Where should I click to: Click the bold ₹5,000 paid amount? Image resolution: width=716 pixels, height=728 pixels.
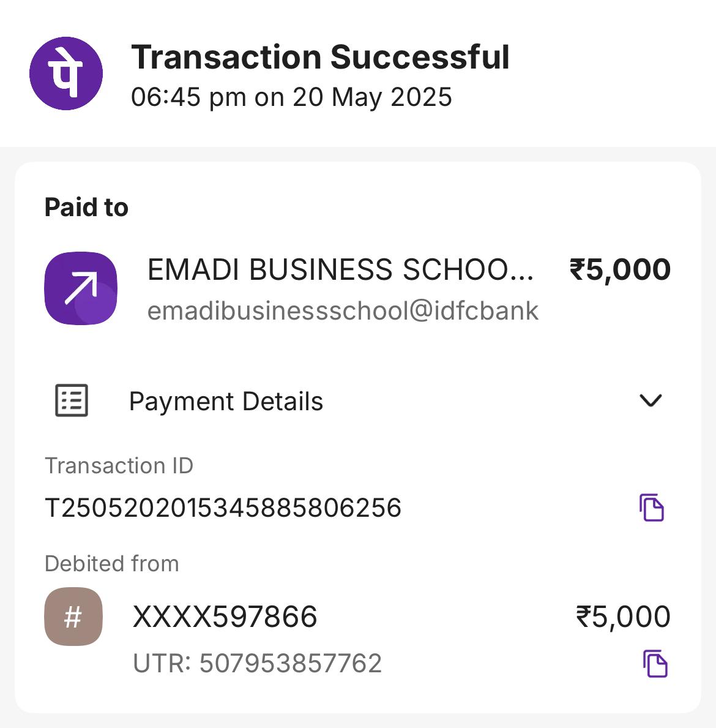coord(620,270)
